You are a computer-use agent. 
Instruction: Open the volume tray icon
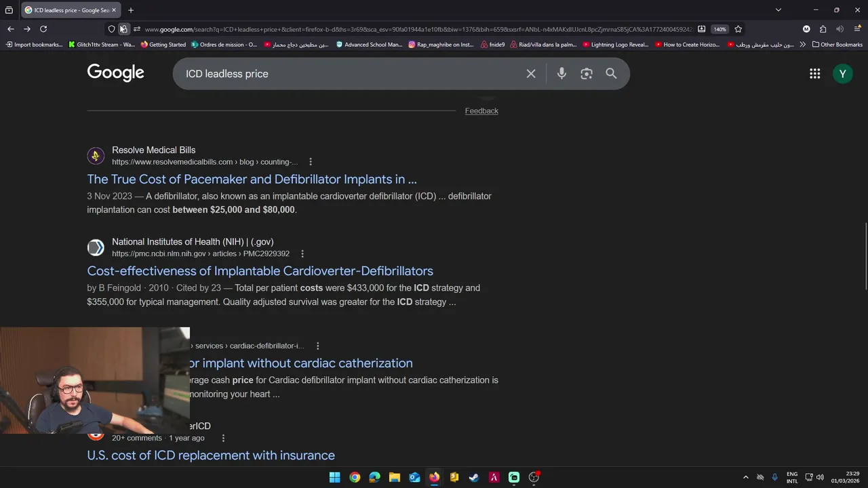pyautogui.click(x=820, y=477)
